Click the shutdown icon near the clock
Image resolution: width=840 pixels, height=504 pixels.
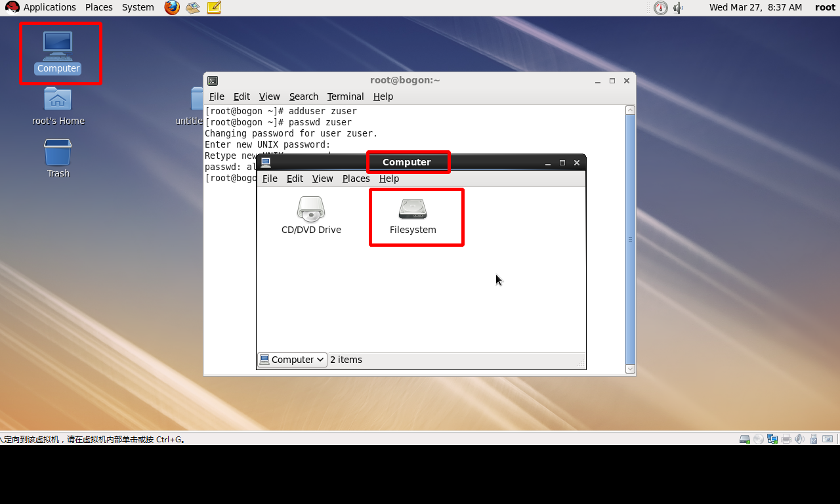coord(660,8)
